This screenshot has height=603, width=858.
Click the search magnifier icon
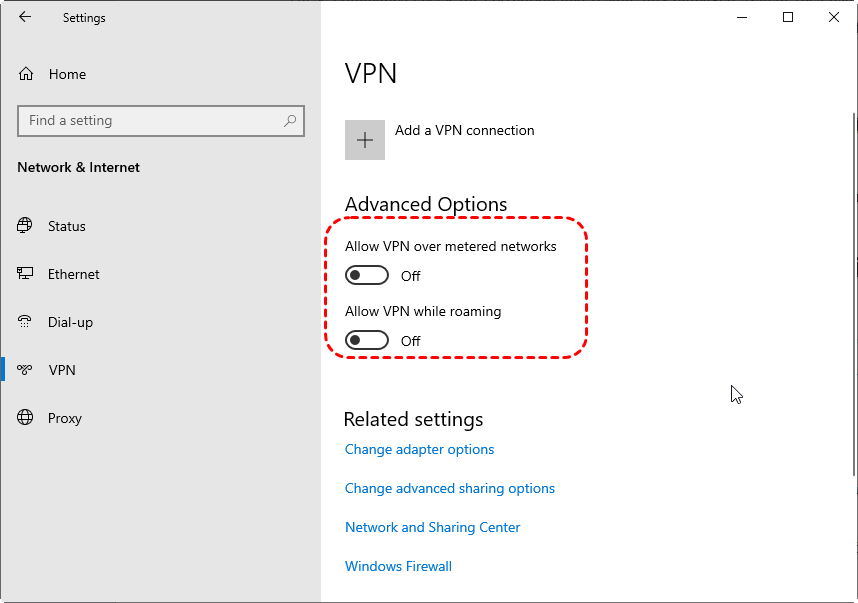point(290,121)
